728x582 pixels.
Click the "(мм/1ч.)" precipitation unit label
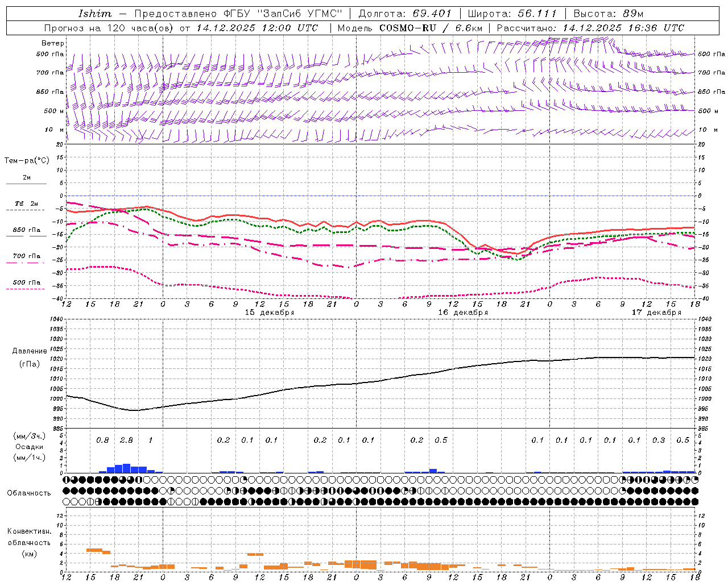point(30,458)
